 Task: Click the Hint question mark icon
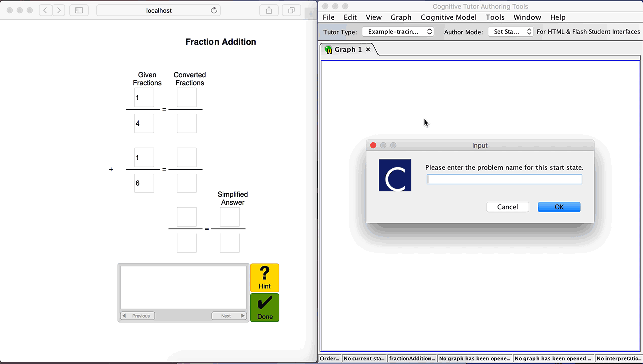[x=264, y=274]
